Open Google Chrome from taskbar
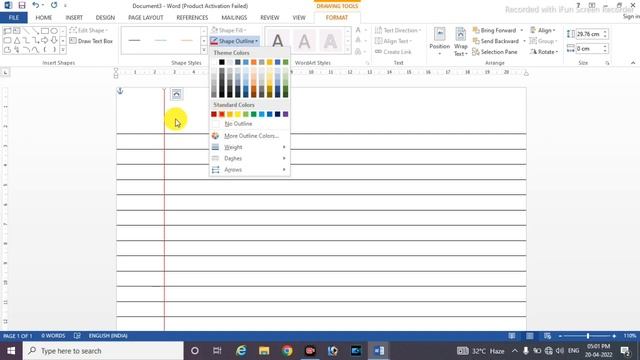The height and width of the screenshot is (360, 640). click(287, 351)
